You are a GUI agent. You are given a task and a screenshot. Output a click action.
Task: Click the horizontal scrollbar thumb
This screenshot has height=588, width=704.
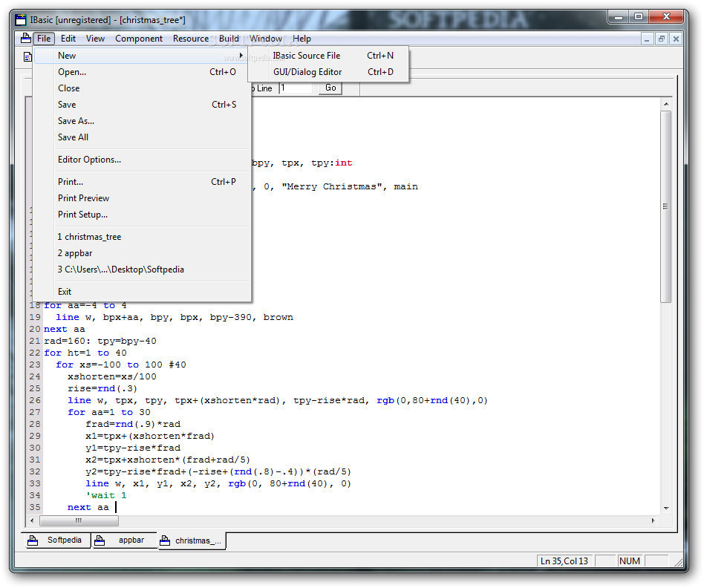79,520
